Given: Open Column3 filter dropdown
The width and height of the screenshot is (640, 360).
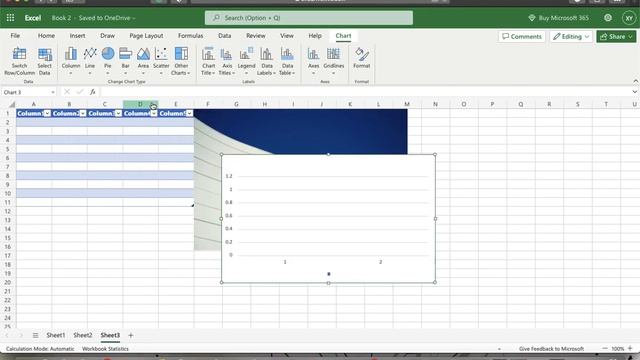Looking at the screenshot, I should tap(118, 113).
